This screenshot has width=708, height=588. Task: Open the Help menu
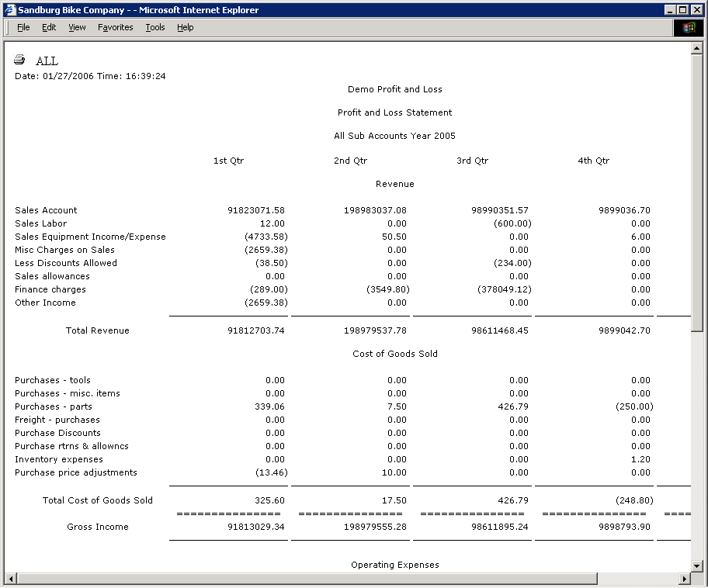[185, 27]
